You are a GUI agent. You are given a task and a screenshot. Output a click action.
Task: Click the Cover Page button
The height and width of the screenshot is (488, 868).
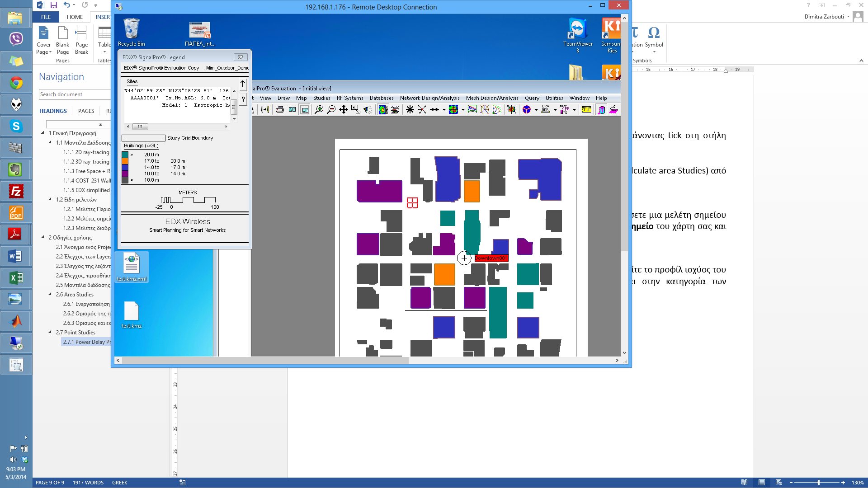click(x=44, y=40)
